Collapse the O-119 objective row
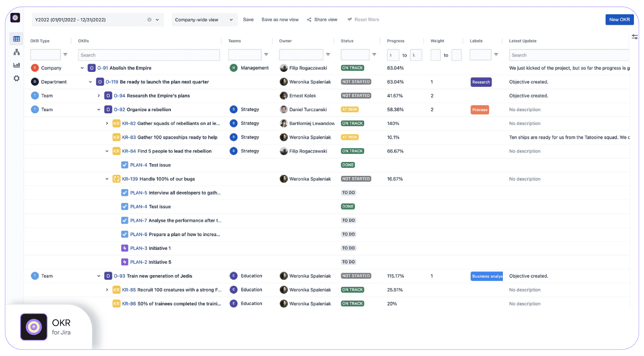 [x=90, y=82]
